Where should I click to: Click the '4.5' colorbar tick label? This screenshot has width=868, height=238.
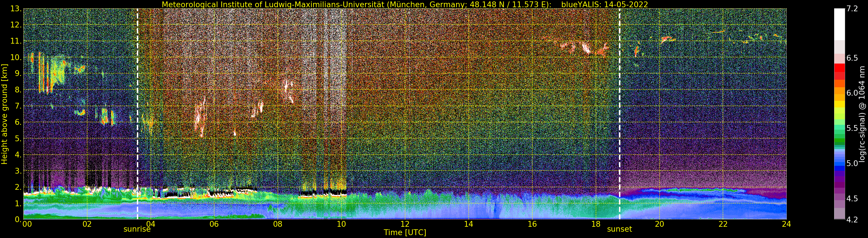click(852, 199)
